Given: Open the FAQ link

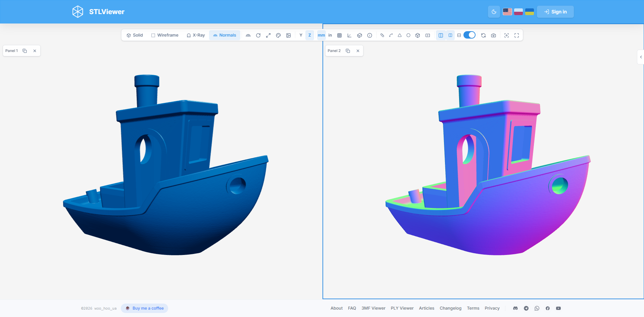Looking at the screenshot, I should [352, 308].
